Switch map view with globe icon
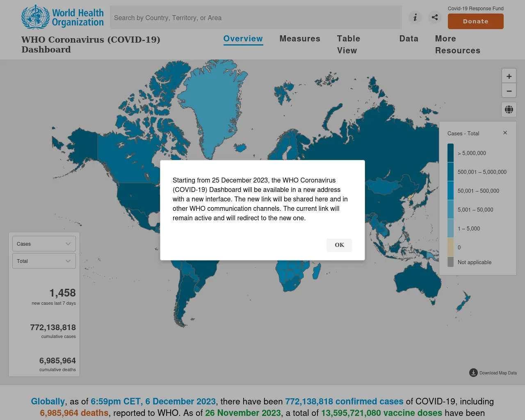The height and width of the screenshot is (420, 525). [509, 110]
